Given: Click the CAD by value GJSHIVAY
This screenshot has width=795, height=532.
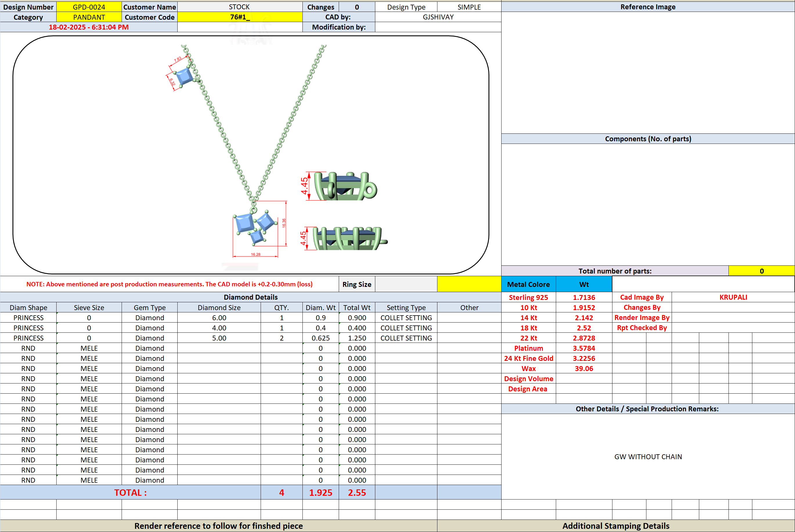Looking at the screenshot, I should tap(438, 17).
